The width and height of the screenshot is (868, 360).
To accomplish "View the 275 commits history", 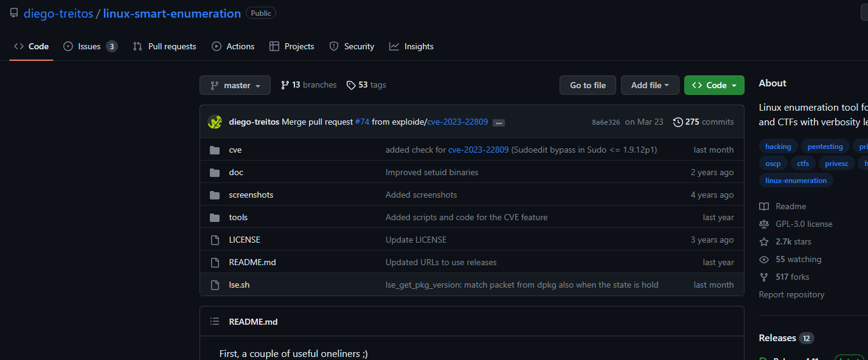I will [703, 122].
